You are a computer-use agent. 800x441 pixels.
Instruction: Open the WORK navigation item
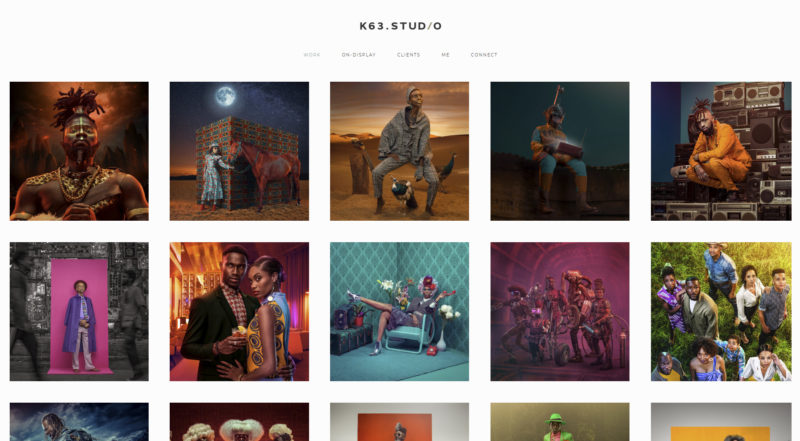coord(312,55)
